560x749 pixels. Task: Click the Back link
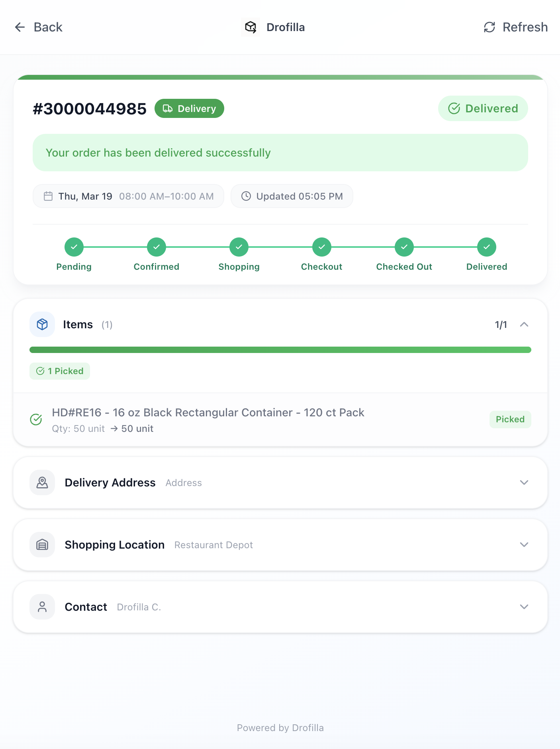[x=48, y=27]
